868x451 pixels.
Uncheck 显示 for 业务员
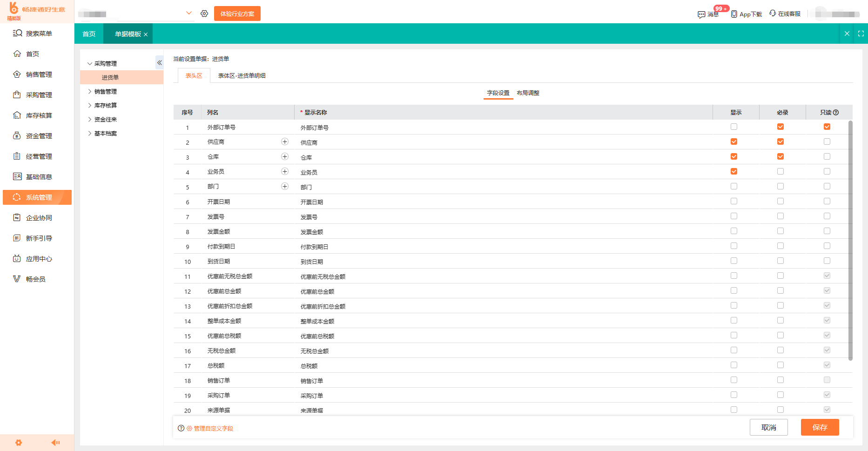tap(734, 171)
